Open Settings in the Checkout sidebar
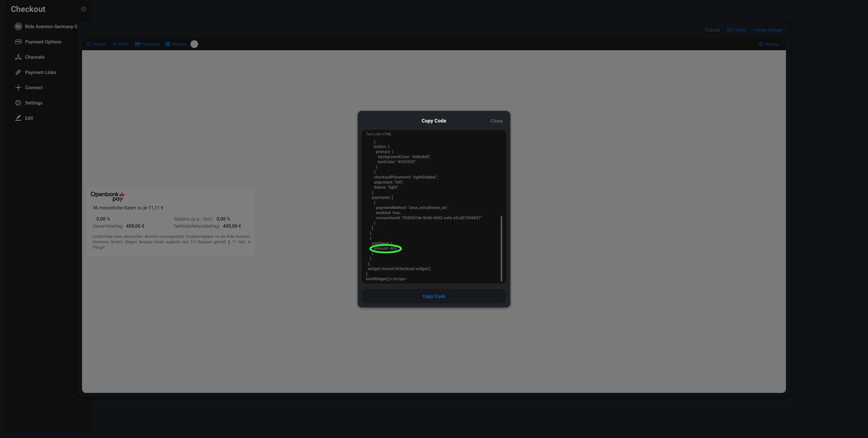 tap(29, 103)
